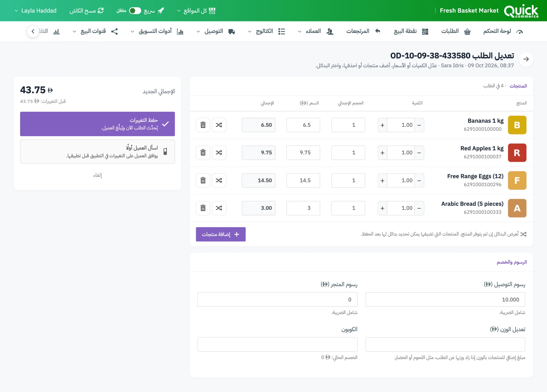Open the all locations dropdown
Screen dimensions: 547x392
pos(196,11)
